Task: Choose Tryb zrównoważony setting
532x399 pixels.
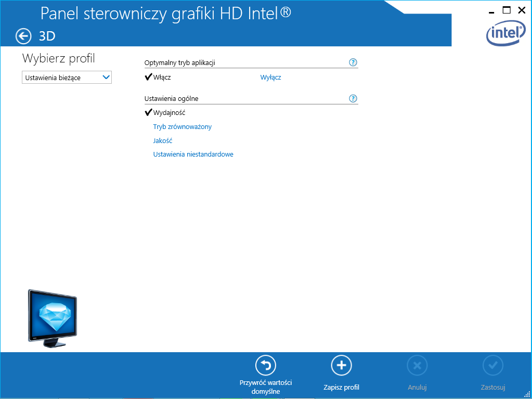Action: pos(183,126)
